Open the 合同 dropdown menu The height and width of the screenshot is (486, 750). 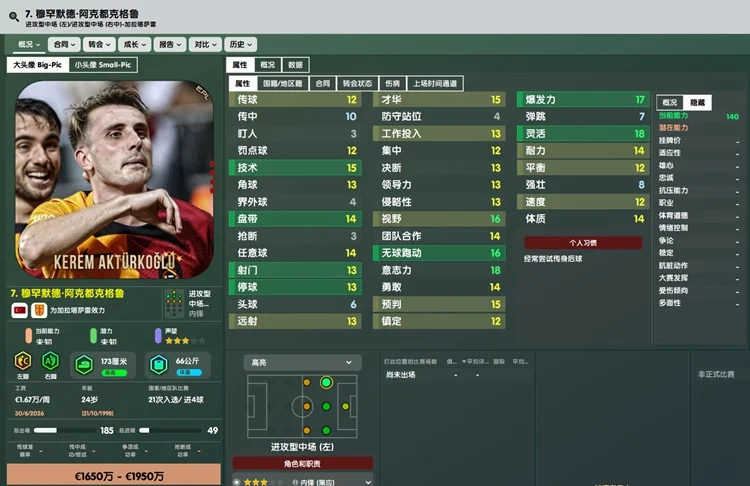click(64, 44)
